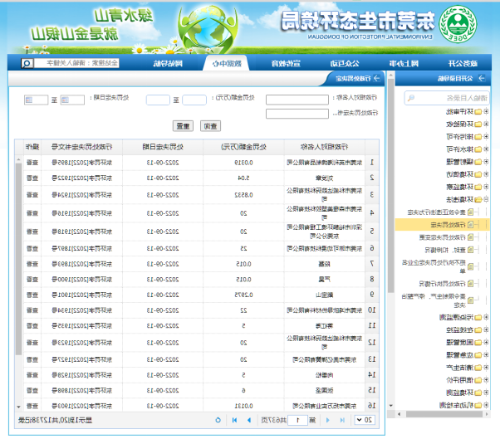
Task: Open the 政务公开 navigation tab
Action: pos(463,63)
